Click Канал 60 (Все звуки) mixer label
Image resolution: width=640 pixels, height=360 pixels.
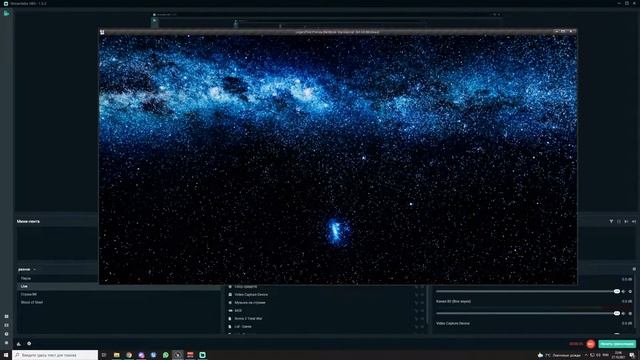point(453,301)
